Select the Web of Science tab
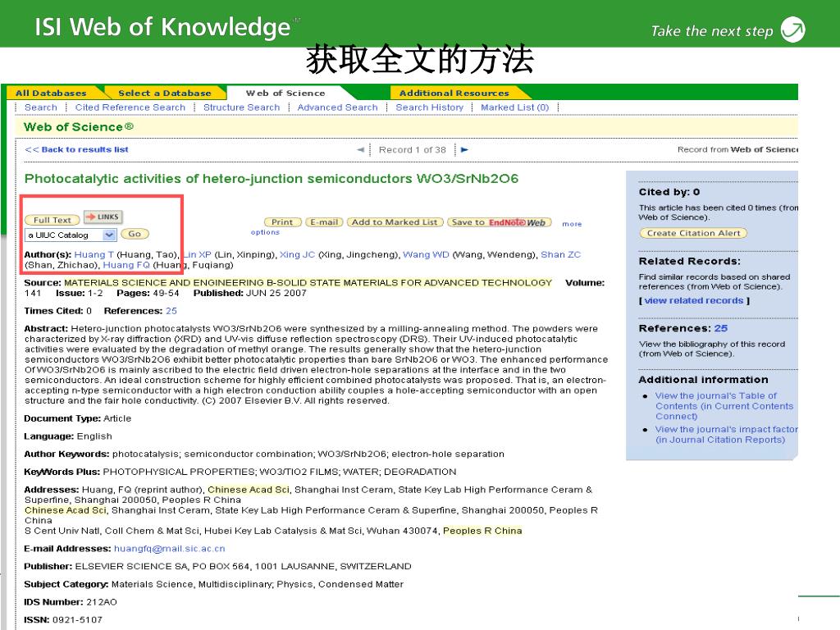 (285, 94)
